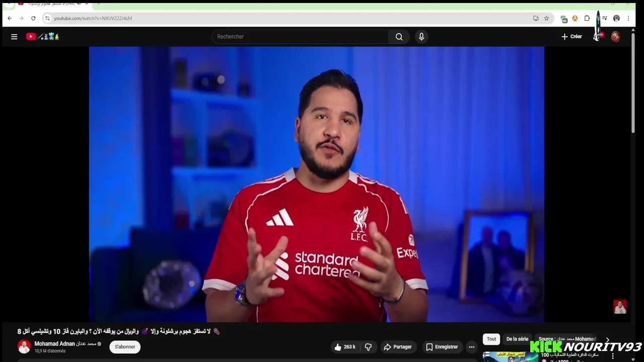This screenshot has height=362, width=644.
Task: Open orange circular extension icon
Action: 575,18
